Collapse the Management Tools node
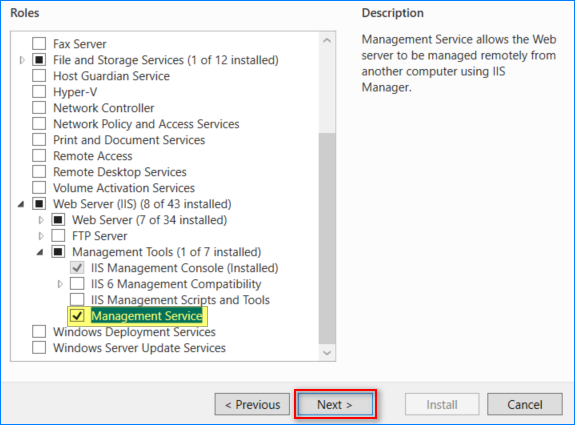Viewport: 575px width, 425px height. 40,252
